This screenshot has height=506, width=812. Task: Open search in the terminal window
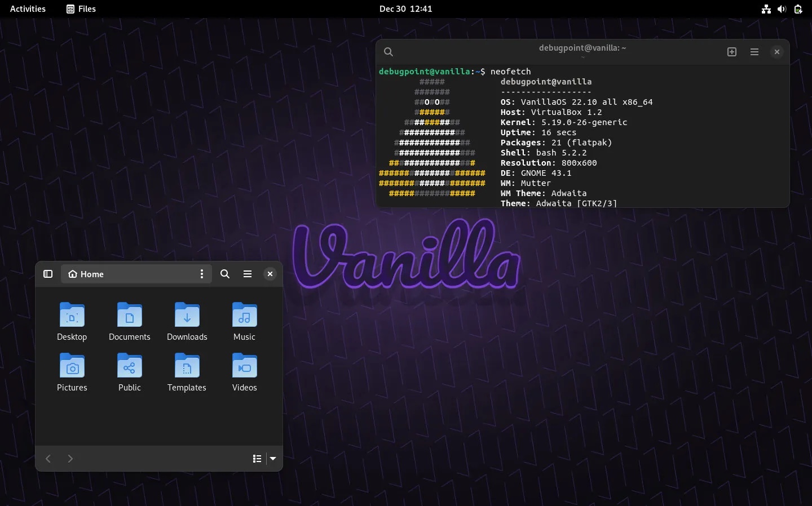click(x=389, y=52)
